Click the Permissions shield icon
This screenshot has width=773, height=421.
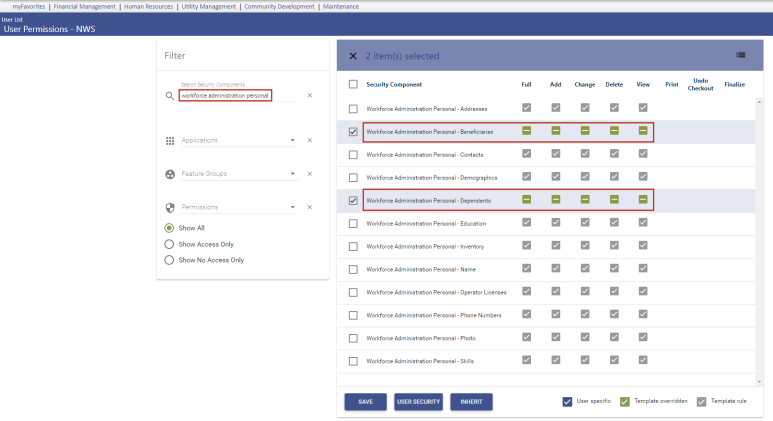170,208
